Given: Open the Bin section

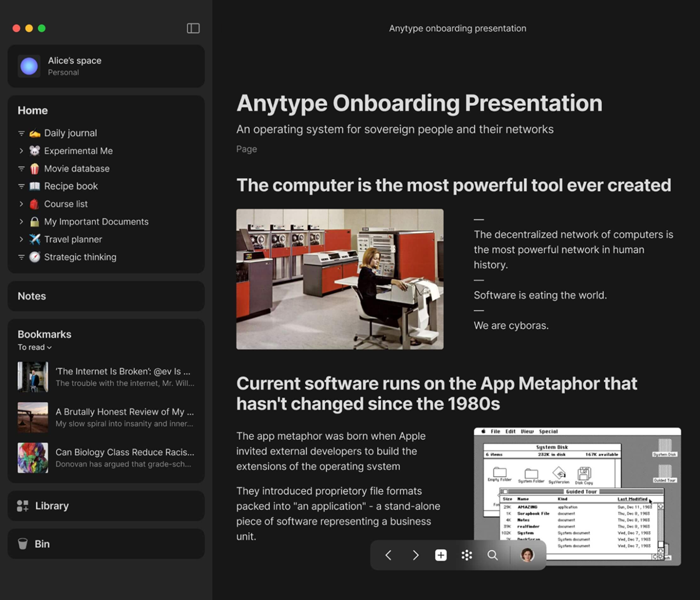Looking at the screenshot, I should point(106,544).
